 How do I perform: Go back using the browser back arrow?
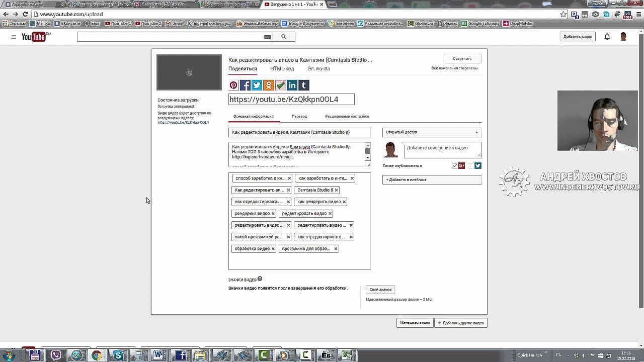6,14
